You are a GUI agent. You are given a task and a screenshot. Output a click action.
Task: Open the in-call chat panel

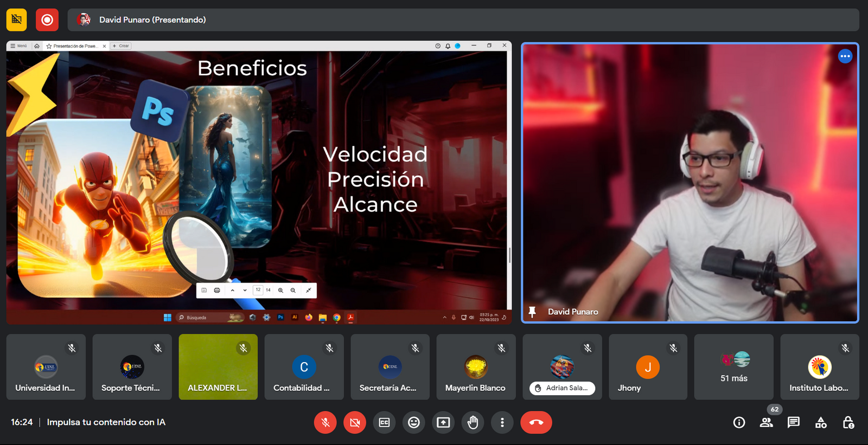pos(794,422)
